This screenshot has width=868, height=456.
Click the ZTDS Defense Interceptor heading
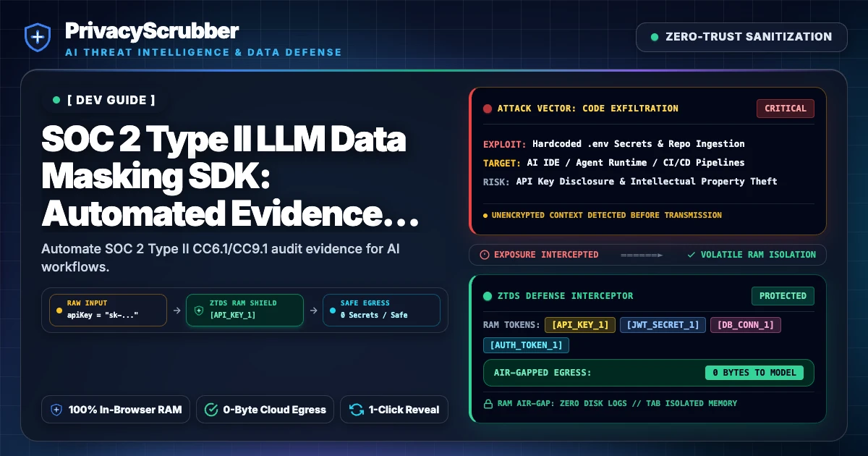tap(566, 296)
